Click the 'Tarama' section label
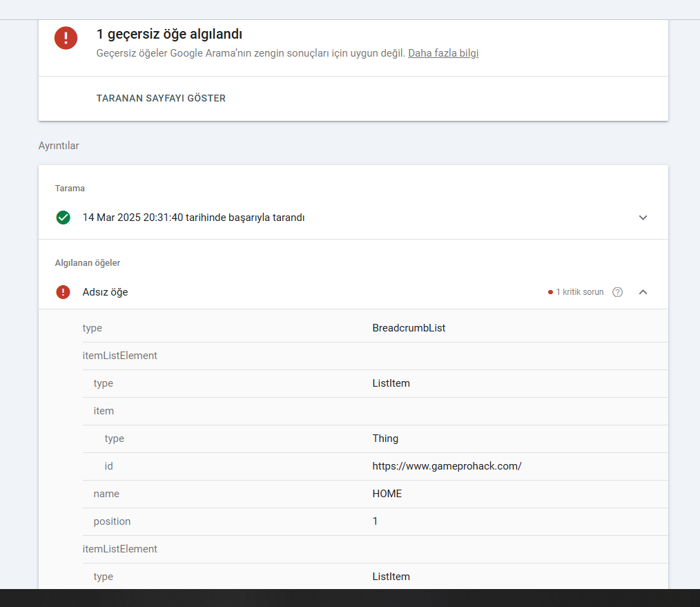 click(x=70, y=189)
